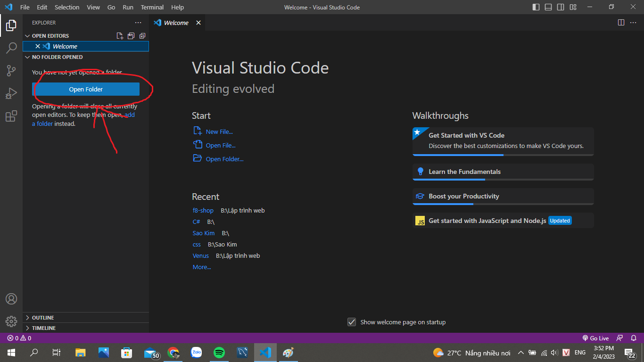Toggle Panel layout icon in title bar
The width and height of the screenshot is (644, 362).
548,7
